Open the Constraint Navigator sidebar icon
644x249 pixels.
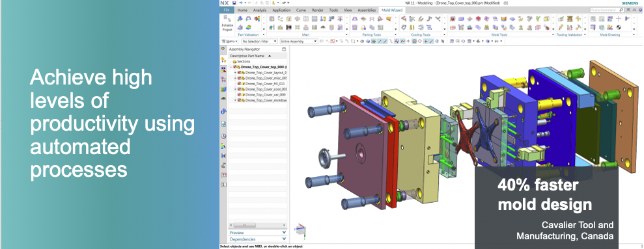pyautogui.click(x=223, y=70)
